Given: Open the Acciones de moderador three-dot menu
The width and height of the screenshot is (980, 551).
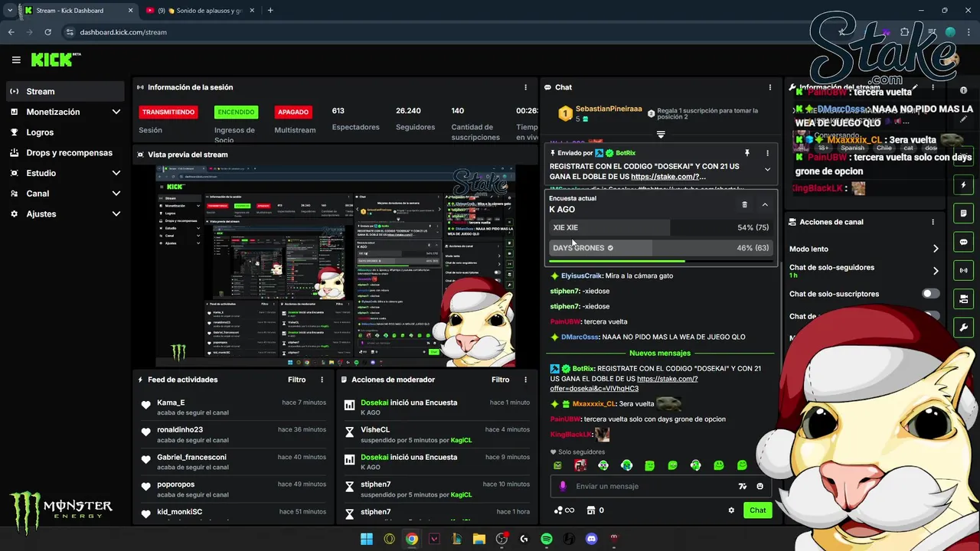Looking at the screenshot, I should (x=525, y=380).
